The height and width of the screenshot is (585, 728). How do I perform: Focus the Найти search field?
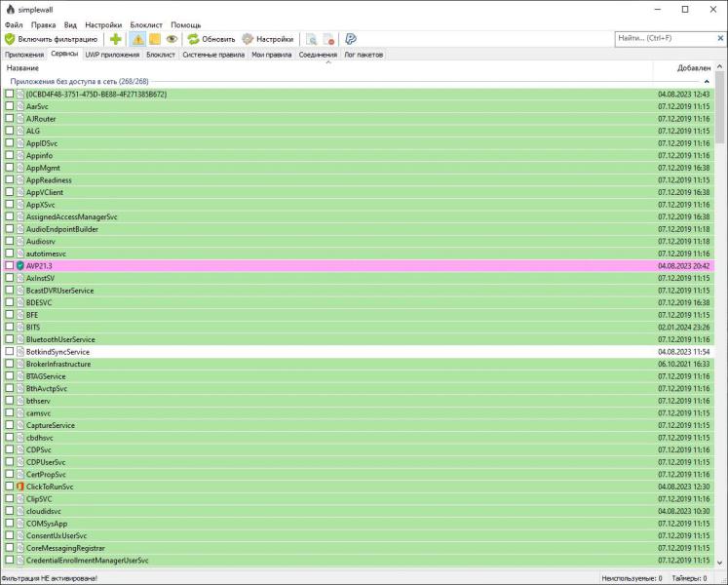click(x=666, y=39)
